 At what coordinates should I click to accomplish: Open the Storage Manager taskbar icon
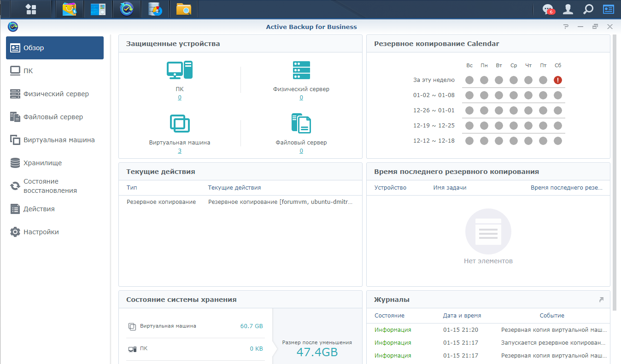[155, 9]
